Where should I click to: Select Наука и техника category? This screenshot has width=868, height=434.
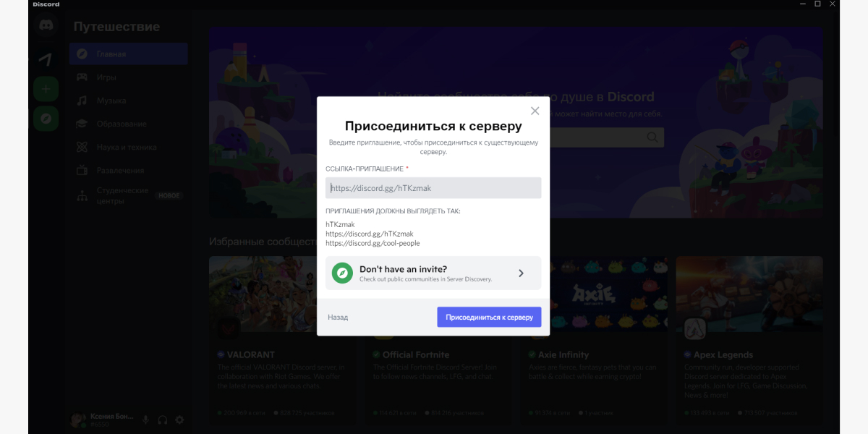tap(129, 147)
